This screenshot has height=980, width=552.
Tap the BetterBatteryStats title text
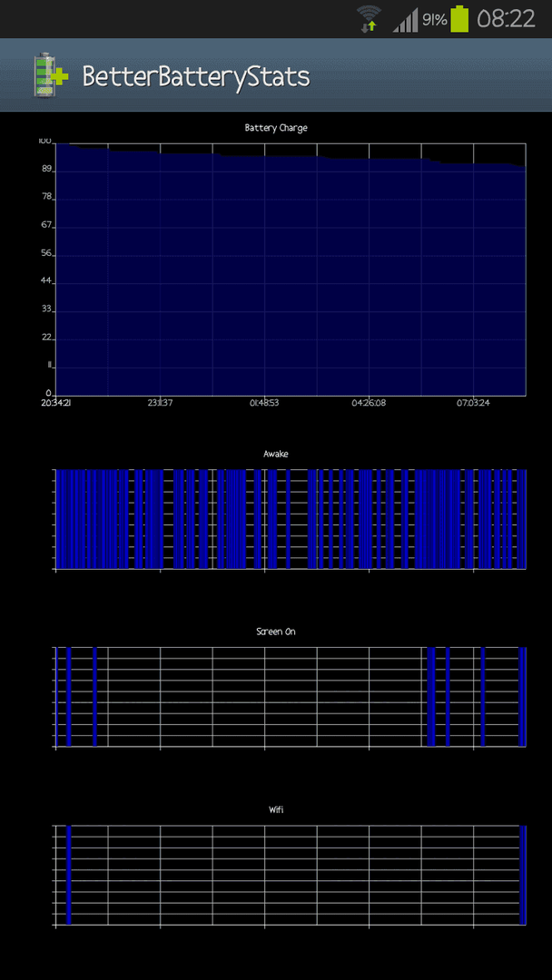pyautogui.click(x=196, y=77)
